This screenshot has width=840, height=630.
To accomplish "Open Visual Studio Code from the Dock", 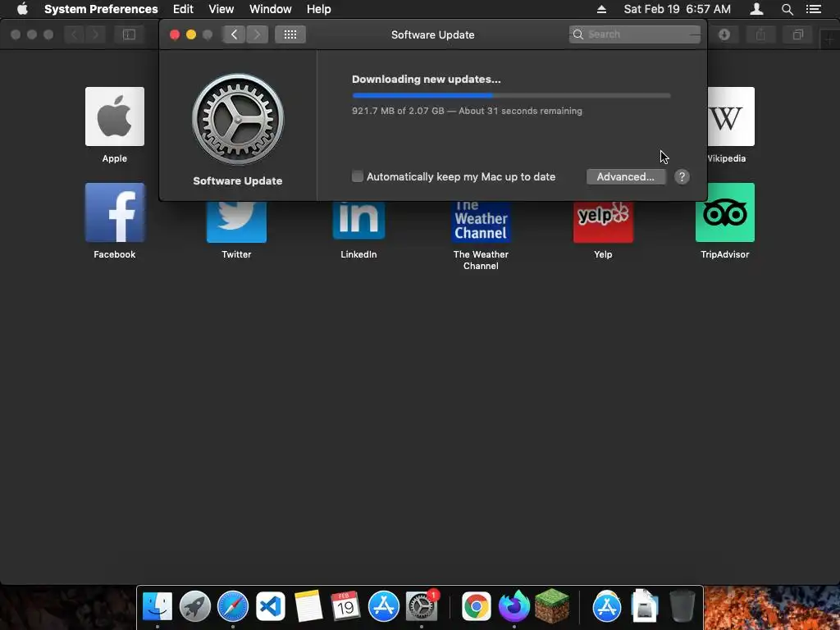I will 271,606.
